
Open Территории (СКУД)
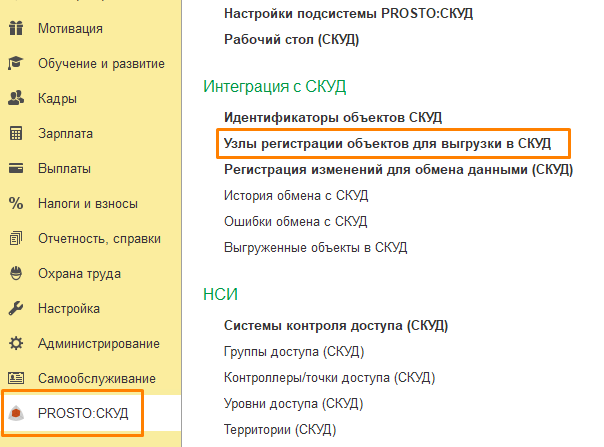(280, 429)
